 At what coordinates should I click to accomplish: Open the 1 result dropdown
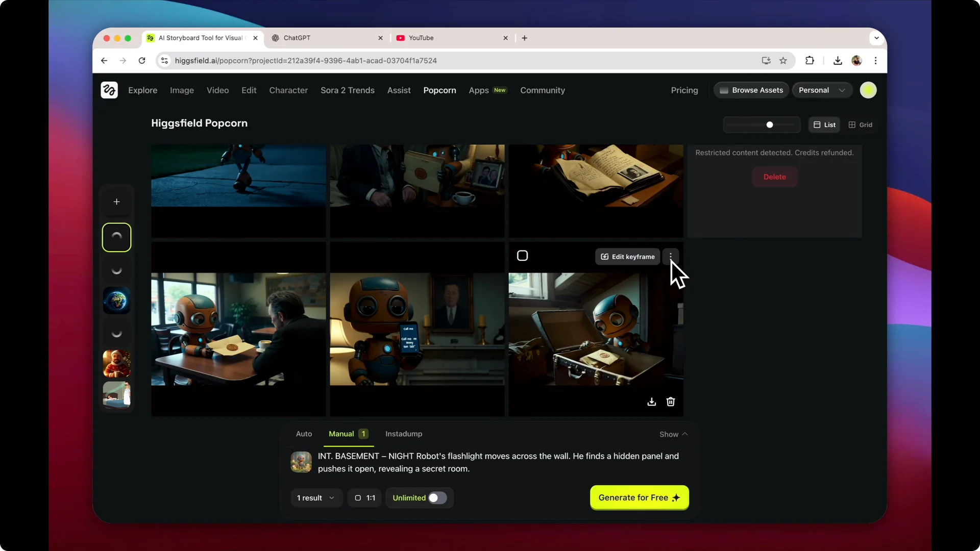click(x=315, y=498)
